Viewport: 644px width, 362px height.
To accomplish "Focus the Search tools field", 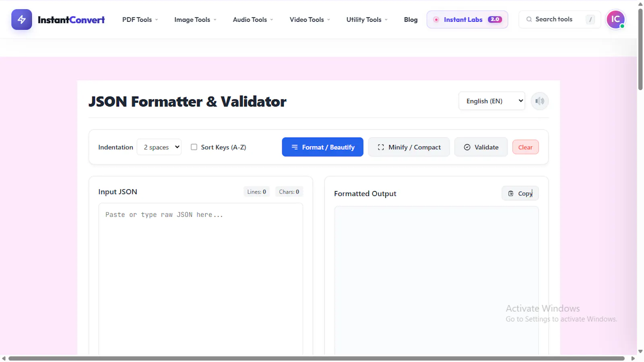I will pyautogui.click(x=560, y=19).
